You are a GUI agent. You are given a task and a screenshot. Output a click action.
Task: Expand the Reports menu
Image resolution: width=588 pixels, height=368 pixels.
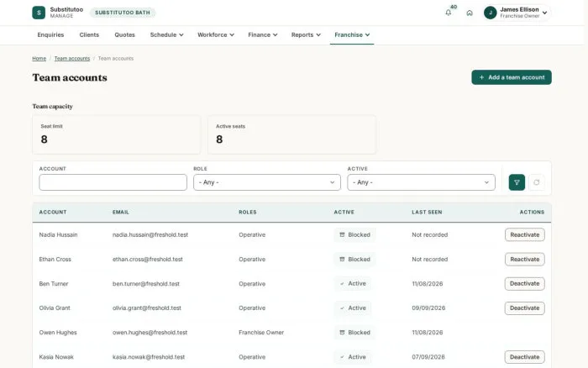click(306, 35)
